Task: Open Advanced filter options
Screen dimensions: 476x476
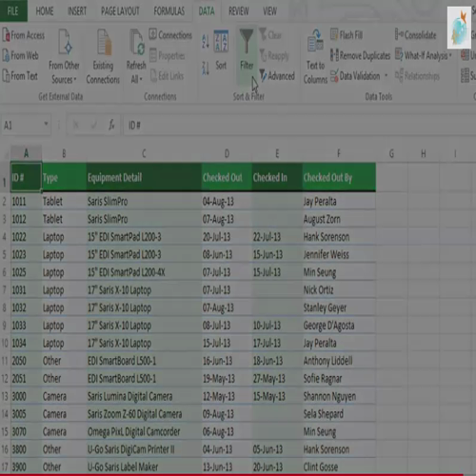Action: click(x=277, y=76)
